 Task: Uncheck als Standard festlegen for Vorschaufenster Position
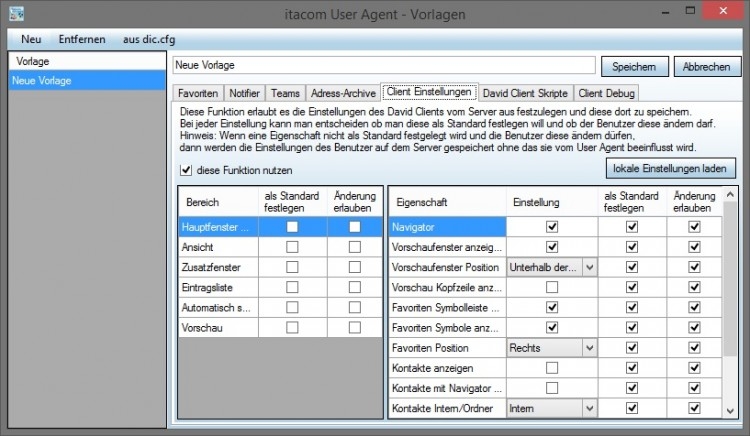tap(632, 267)
